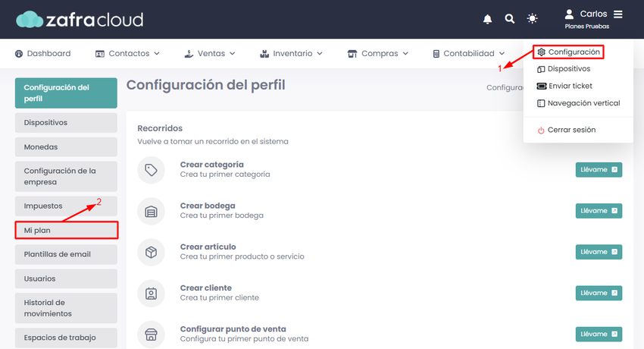Click Llévame button for Crear categoría

pos(599,170)
